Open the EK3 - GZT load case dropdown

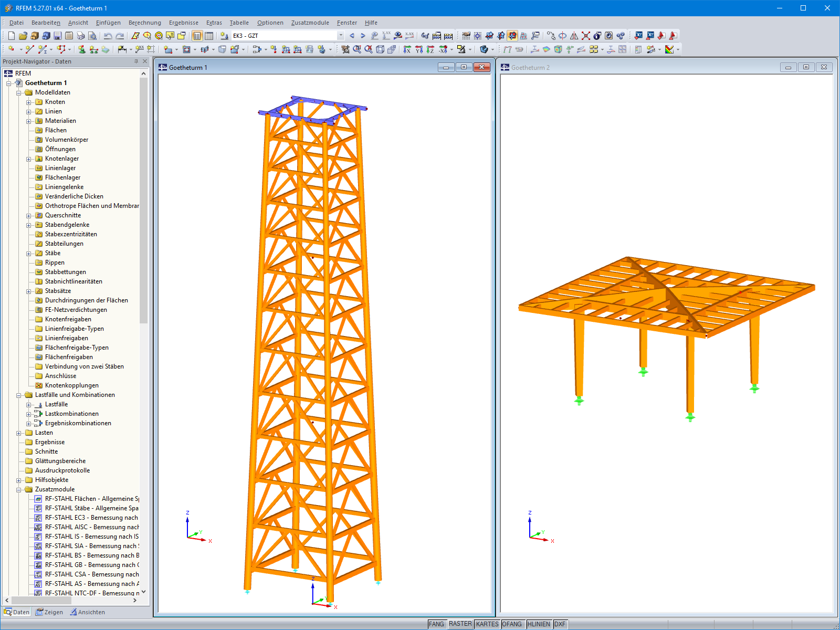pyautogui.click(x=340, y=35)
